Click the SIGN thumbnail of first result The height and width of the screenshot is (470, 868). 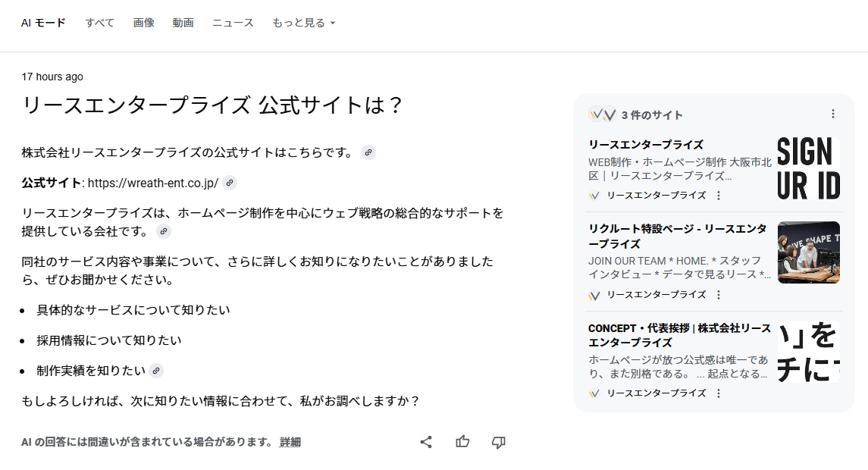point(809,168)
